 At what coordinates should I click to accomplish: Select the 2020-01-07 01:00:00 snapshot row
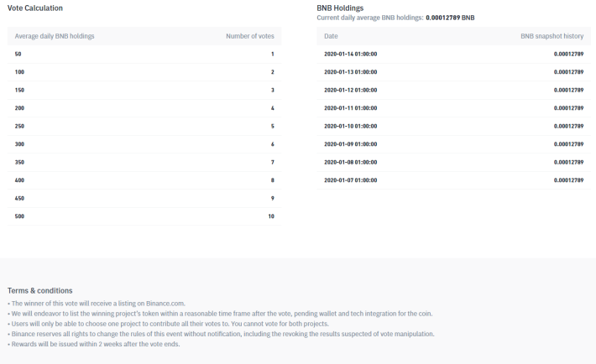pyautogui.click(x=453, y=180)
